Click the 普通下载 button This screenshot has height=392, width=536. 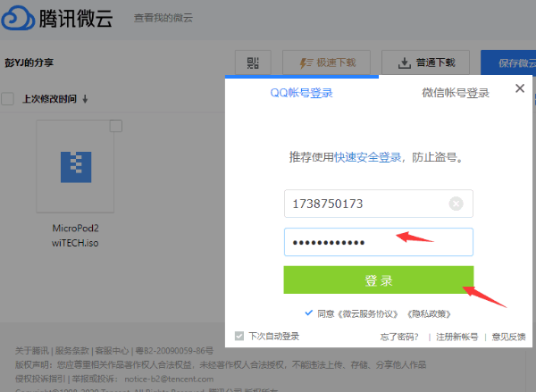[x=425, y=63]
